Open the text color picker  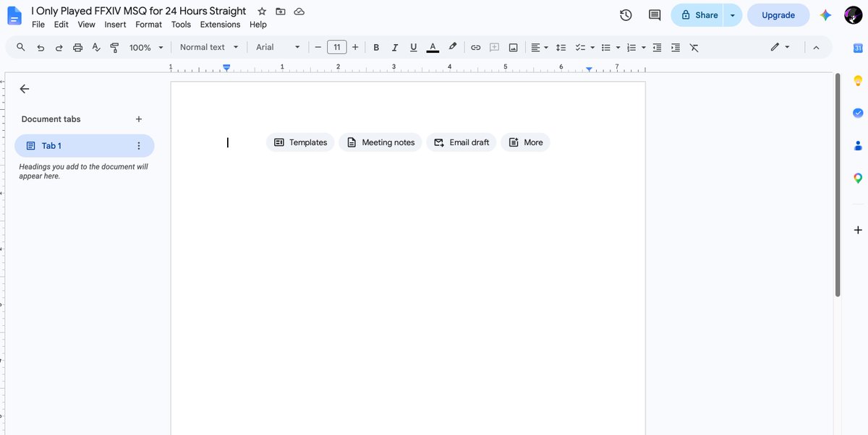pos(433,47)
